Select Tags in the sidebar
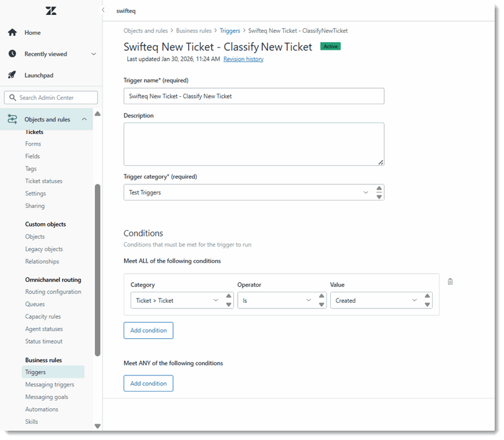 (x=31, y=168)
